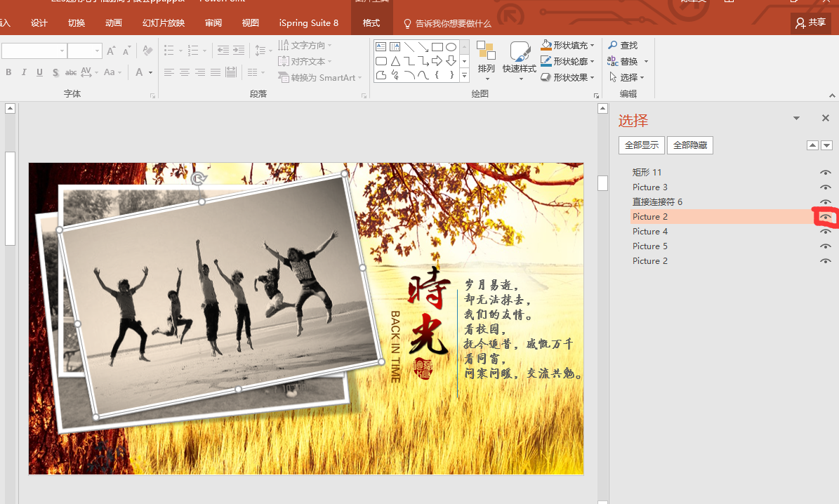Viewport: 839px width, 504px height.
Task: Toggle italic formatting
Action: coord(24,72)
